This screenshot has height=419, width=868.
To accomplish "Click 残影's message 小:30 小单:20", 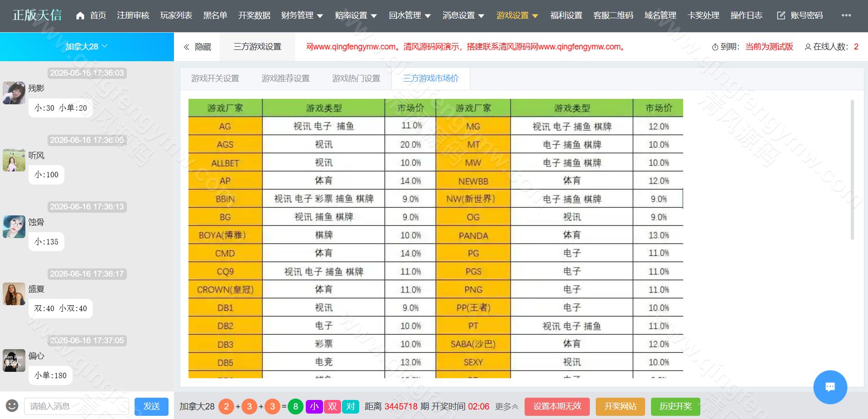I will [61, 108].
